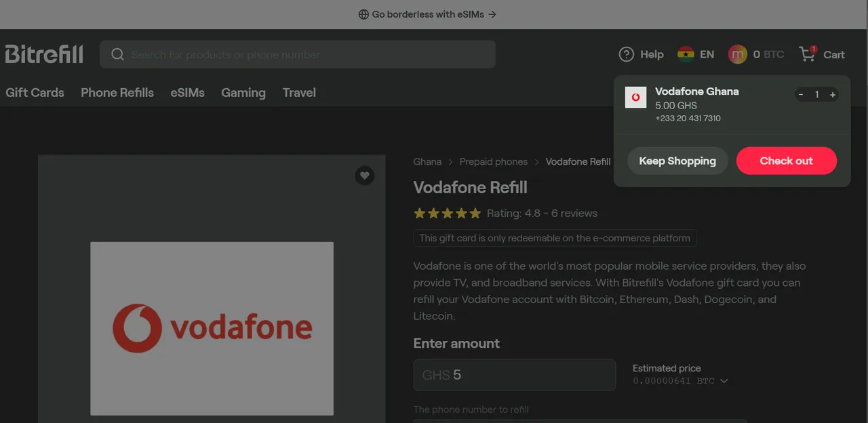
Task: Click the Vodafone logo in cart popup
Action: pos(635,97)
